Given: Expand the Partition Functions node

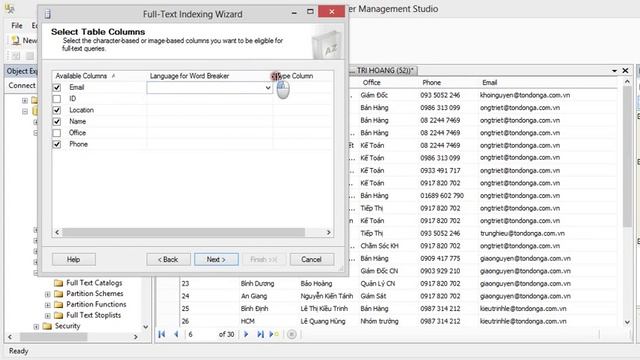Looking at the screenshot, I should (x=47, y=305).
